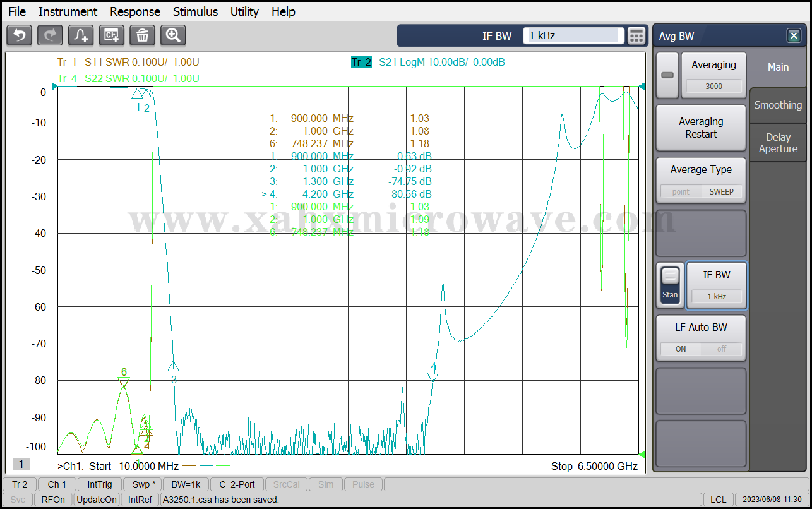The image size is (812, 509).
Task: Select trace Tr 1 S11 SWR label
Action: 128,62
